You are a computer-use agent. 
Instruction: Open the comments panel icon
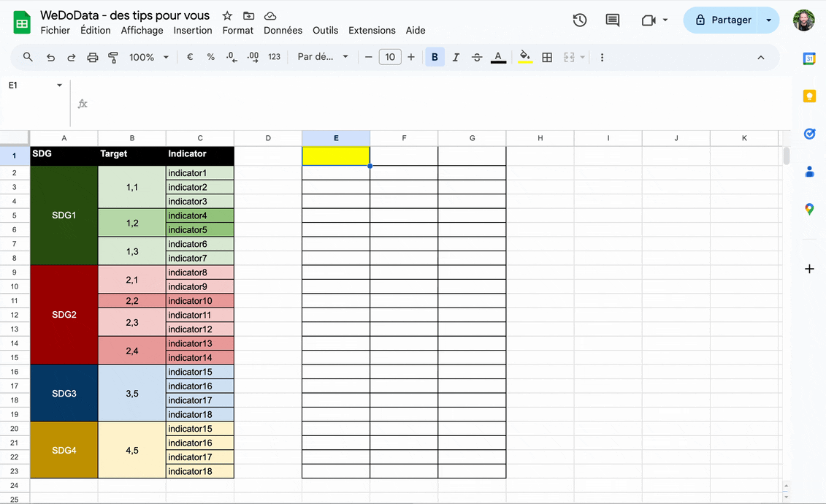tap(613, 20)
